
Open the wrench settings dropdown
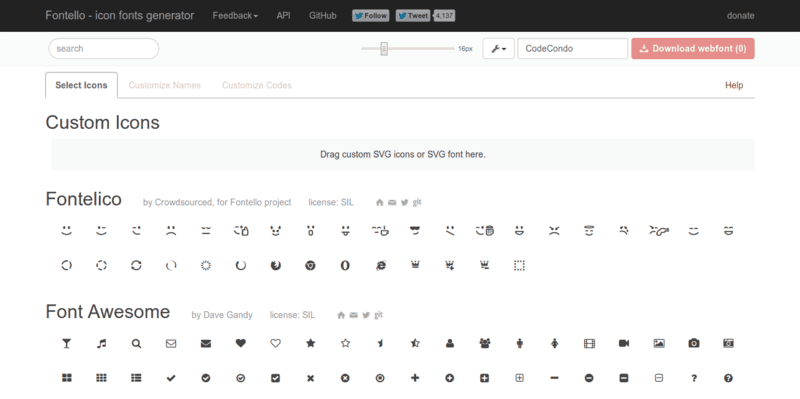click(498, 48)
